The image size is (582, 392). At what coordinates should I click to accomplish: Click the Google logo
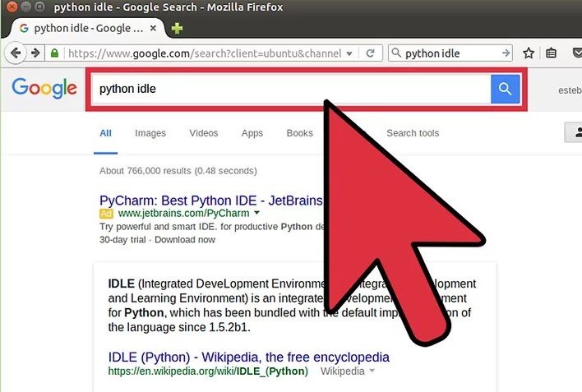[44, 89]
